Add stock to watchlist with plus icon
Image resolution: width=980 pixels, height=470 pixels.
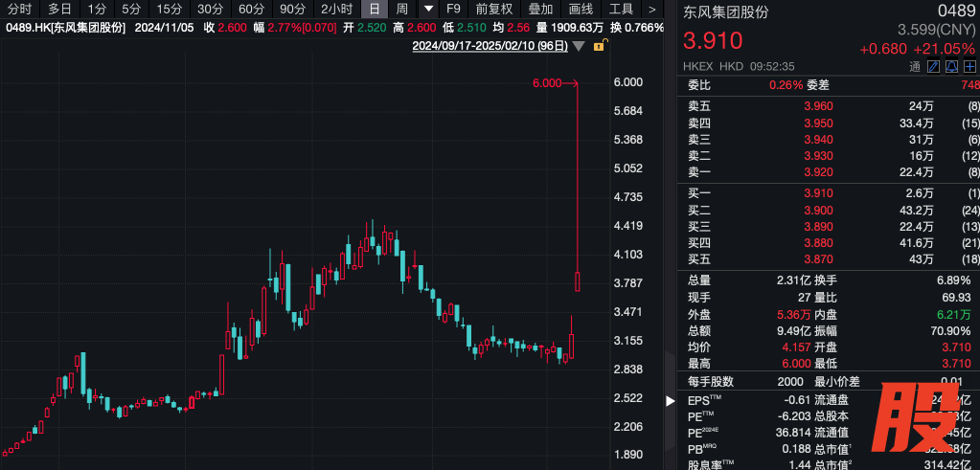click(969, 66)
